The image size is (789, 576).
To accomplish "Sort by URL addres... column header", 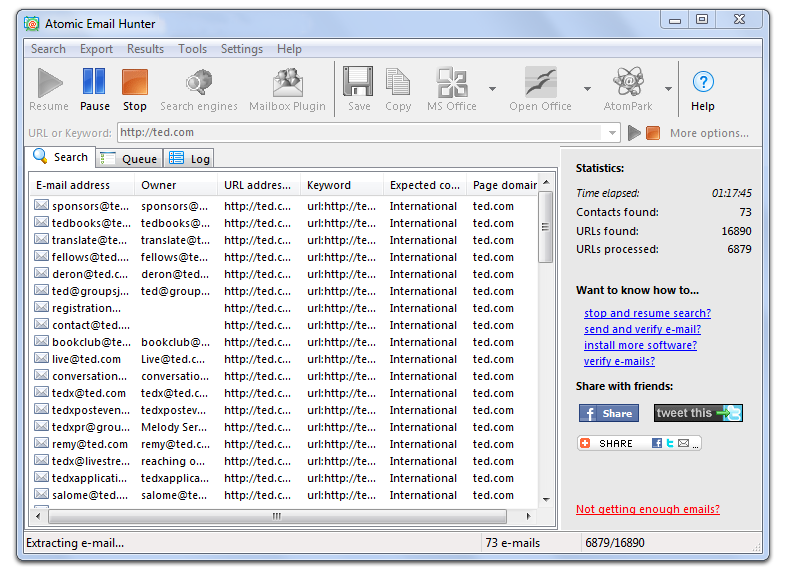I will pyautogui.click(x=259, y=185).
